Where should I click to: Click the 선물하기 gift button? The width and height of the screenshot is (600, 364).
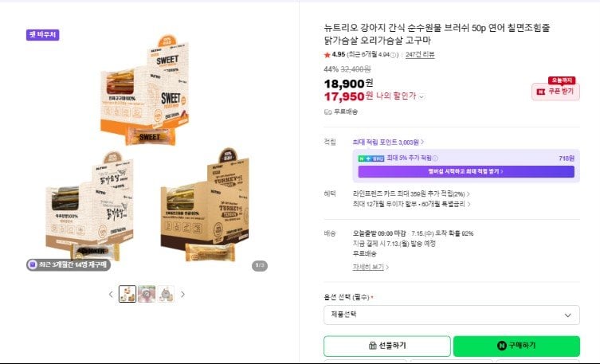(387, 346)
